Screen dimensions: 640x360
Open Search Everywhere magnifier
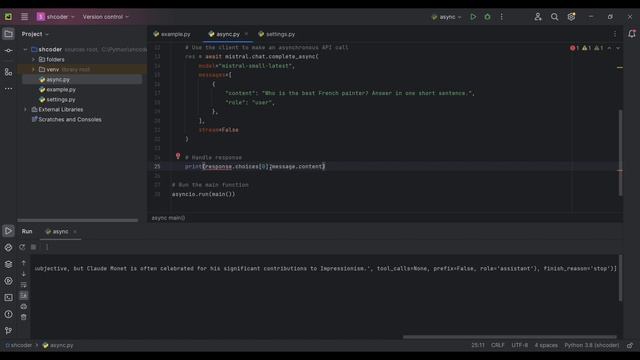(554, 17)
